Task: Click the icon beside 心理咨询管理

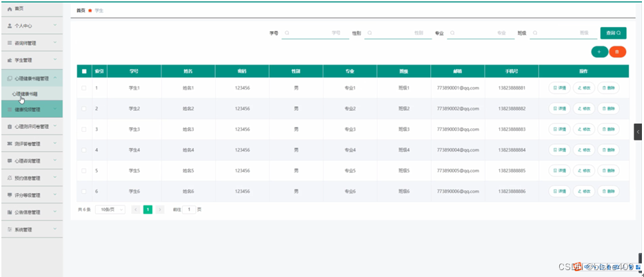Action: [10, 161]
